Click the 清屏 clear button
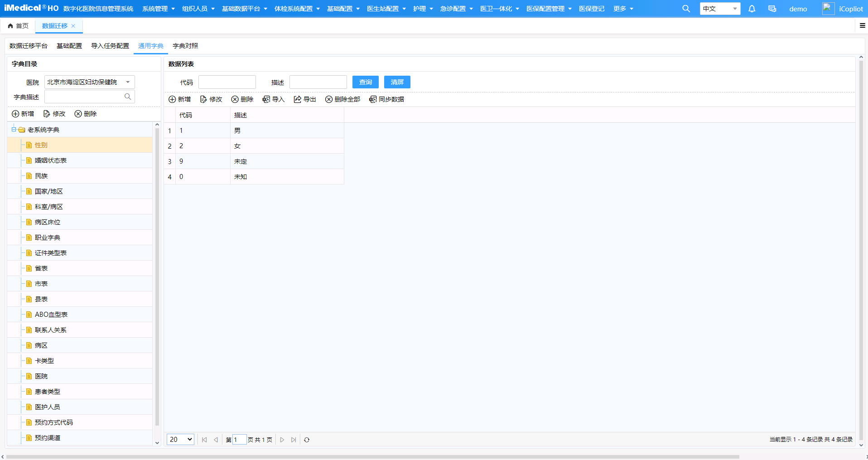Viewport: 868px width, 460px height. tap(397, 82)
